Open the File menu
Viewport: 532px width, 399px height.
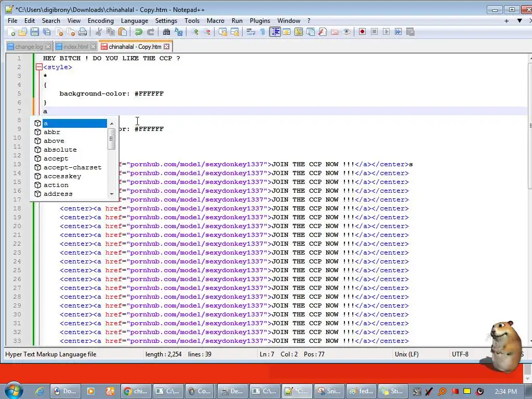(x=12, y=21)
